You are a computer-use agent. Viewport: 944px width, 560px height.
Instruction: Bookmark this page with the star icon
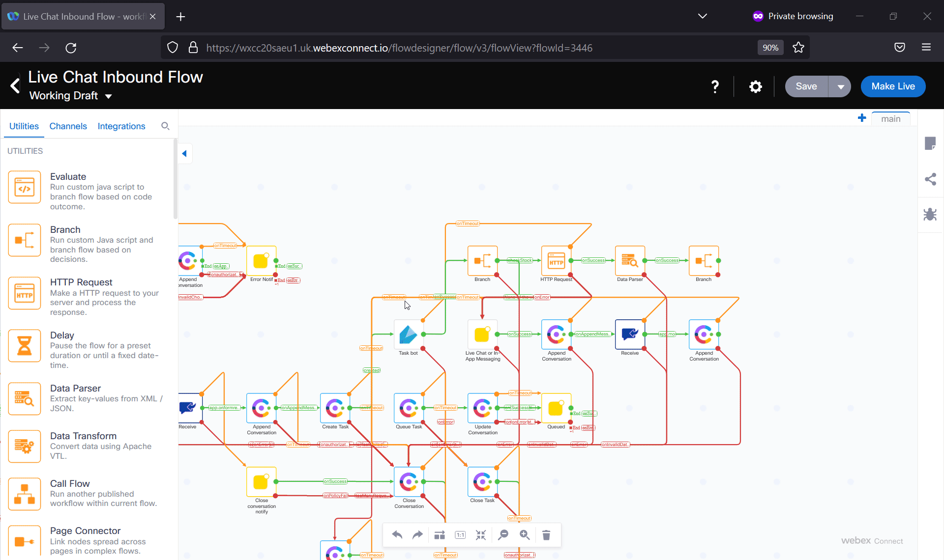(798, 48)
